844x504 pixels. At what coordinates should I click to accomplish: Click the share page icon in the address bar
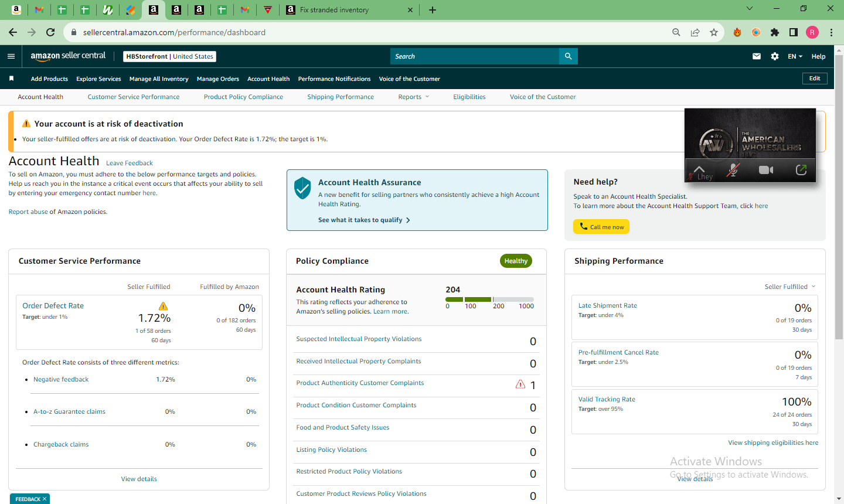[695, 32]
